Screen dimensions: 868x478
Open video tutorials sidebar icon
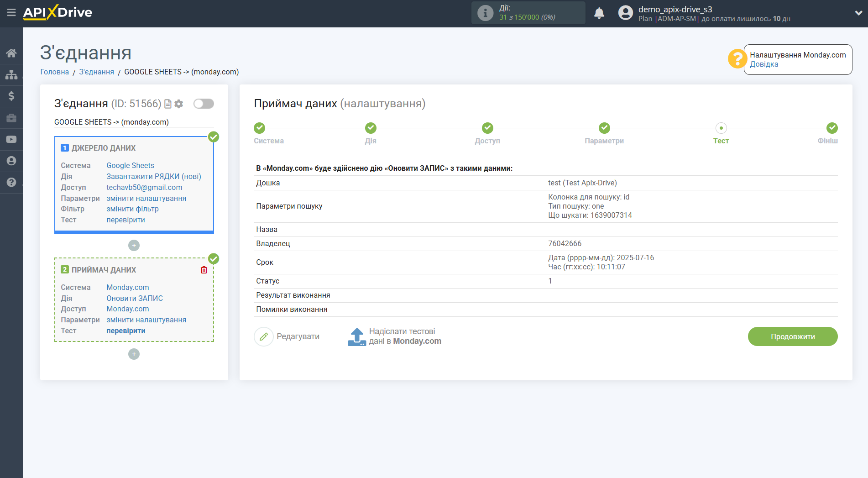(11, 139)
